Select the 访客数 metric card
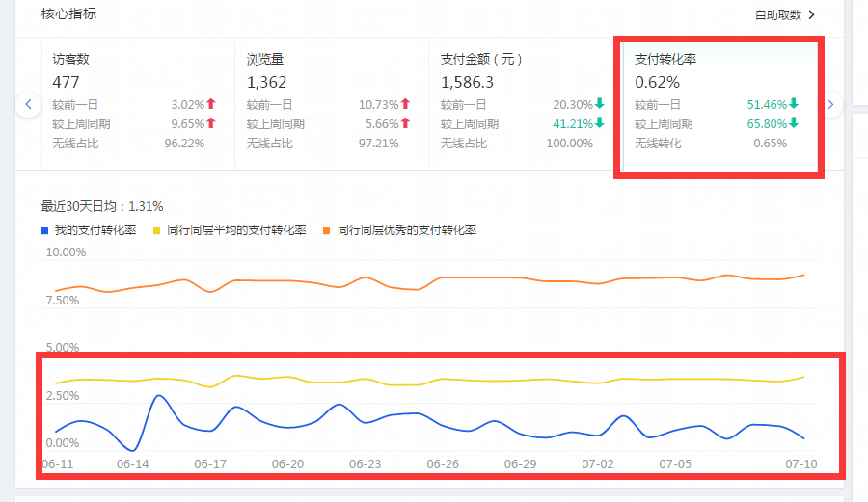This screenshot has width=868, height=502. pos(137,103)
